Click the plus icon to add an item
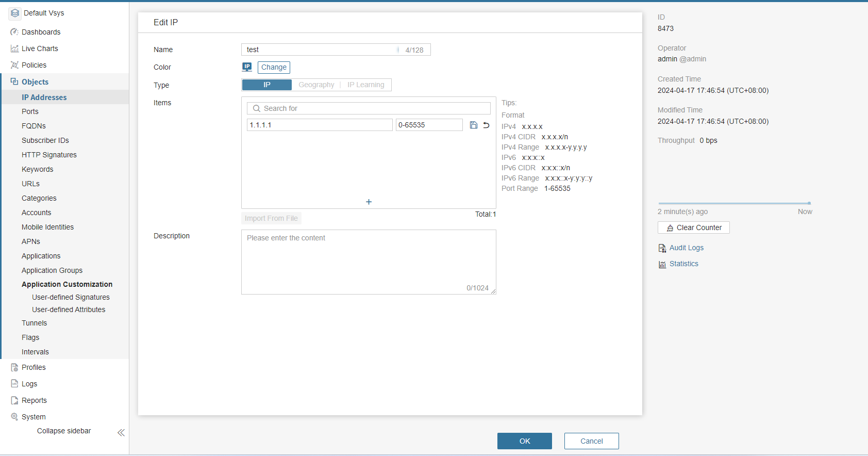The image size is (868, 456). 369,202
